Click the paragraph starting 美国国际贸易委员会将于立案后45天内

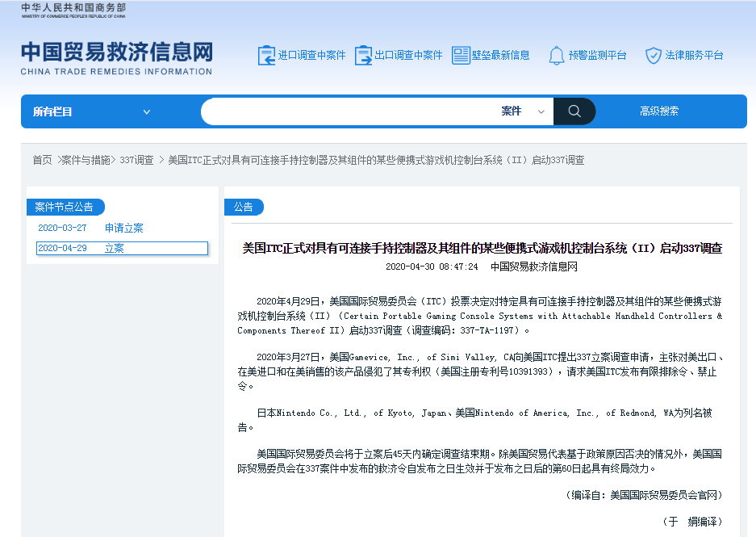pos(480,461)
